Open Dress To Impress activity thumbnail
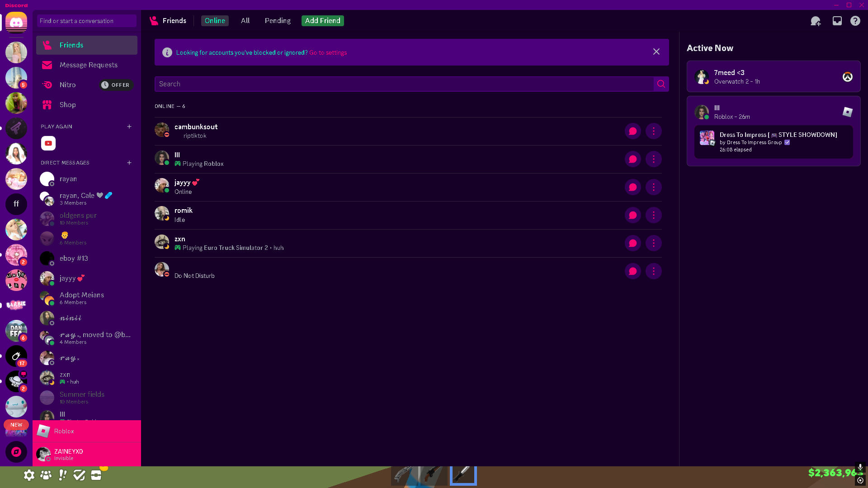 coord(707,138)
